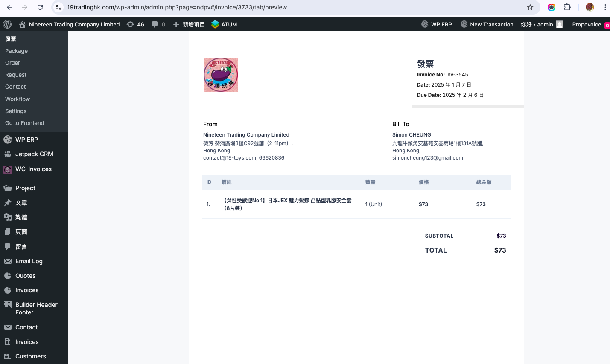Open WC-Invoices in the sidebar

pyautogui.click(x=33, y=169)
